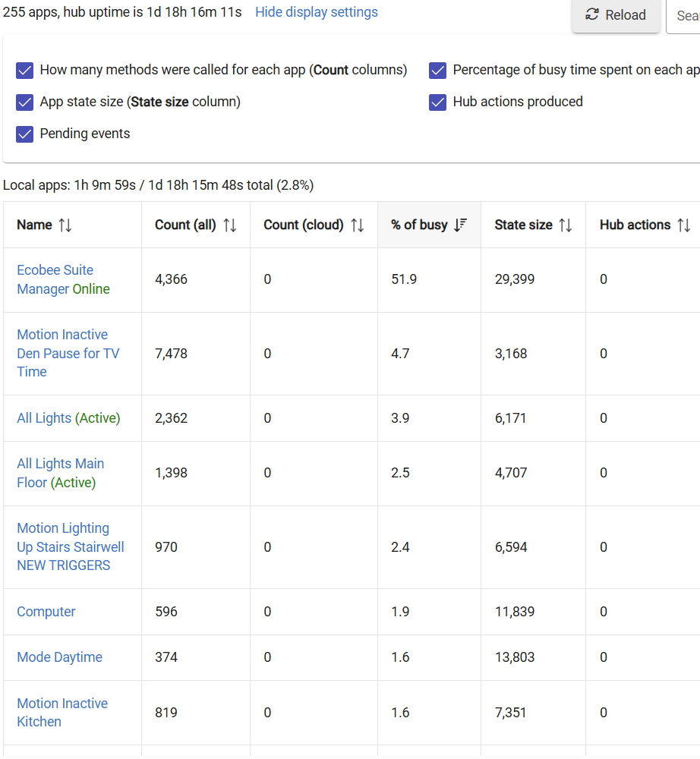Click the Search input field
This screenshot has height=759, width=700.
click(x=686, y=15)
